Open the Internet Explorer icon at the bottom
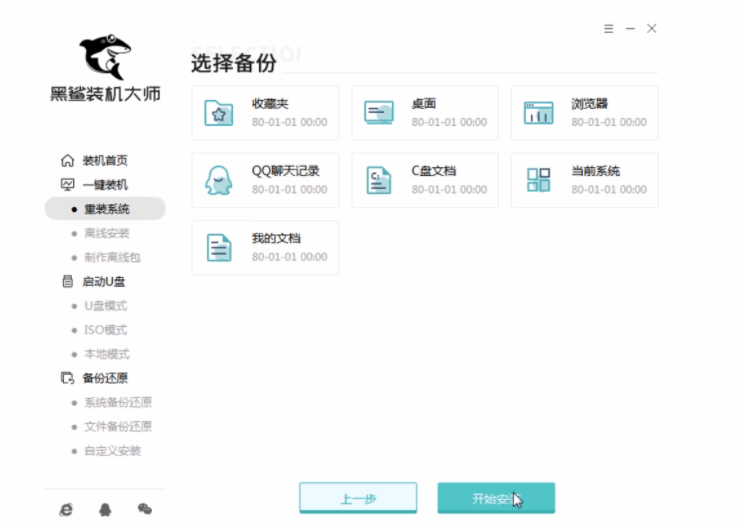Image resolution: width=738 pixels, height=521 pixels. pos(66,509)
